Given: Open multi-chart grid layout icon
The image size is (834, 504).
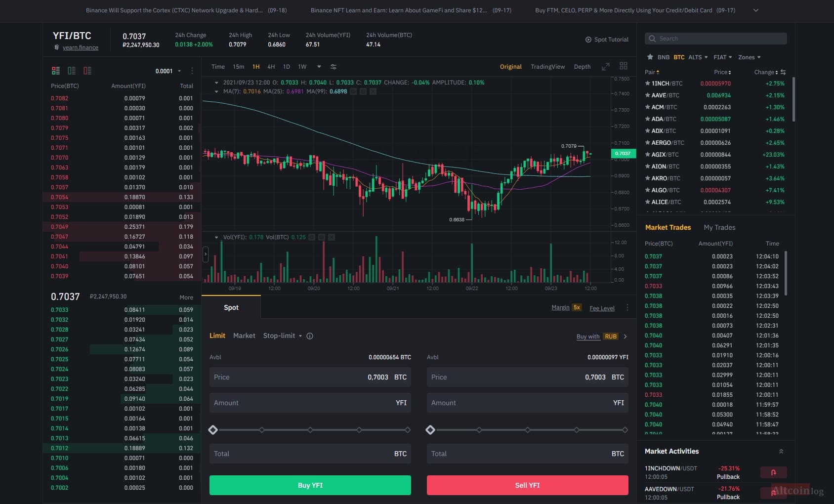Looking at the screenshot, I should click(x=624, y=66).
